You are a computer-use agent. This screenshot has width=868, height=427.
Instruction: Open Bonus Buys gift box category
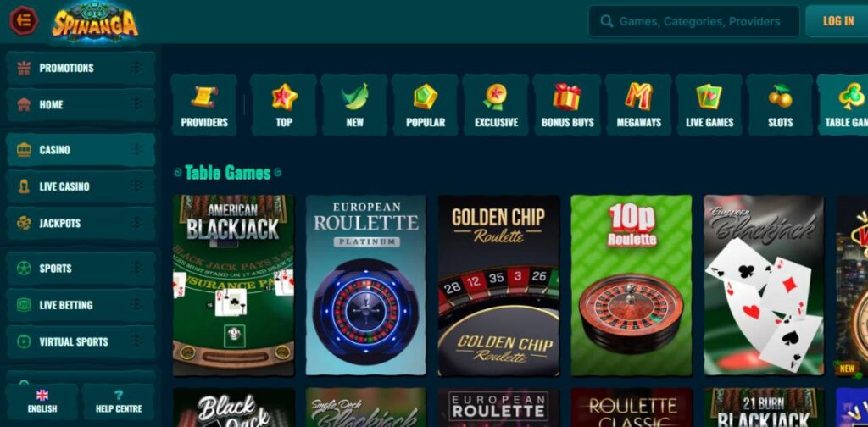[x=567, y=105]
